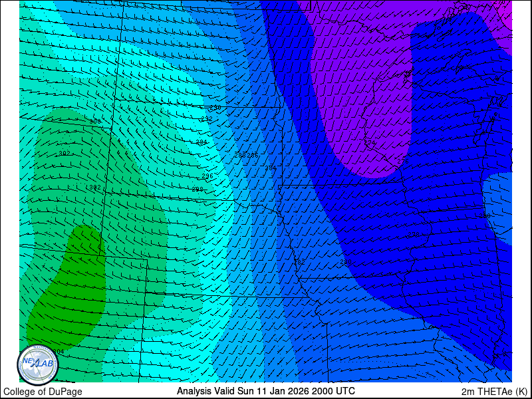
Task: Click the NEXLAB logo
Action: click(x=38, y=364)
